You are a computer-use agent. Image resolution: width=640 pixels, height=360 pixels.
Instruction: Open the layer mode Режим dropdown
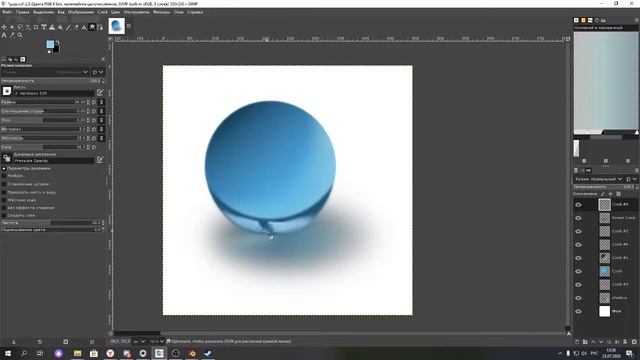coord(599,179)
